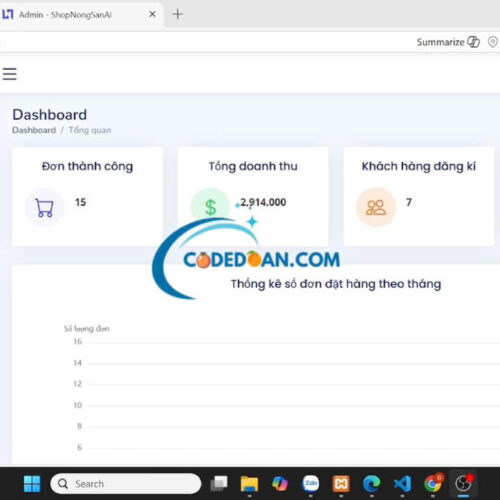Click the chart axis value 16

pyautogui.click(x=77, y=341)
